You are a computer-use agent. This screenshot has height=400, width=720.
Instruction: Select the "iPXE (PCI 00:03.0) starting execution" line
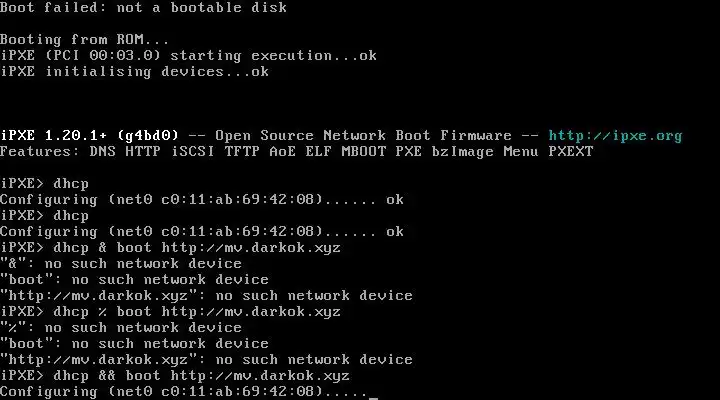[x=188, y=55]
